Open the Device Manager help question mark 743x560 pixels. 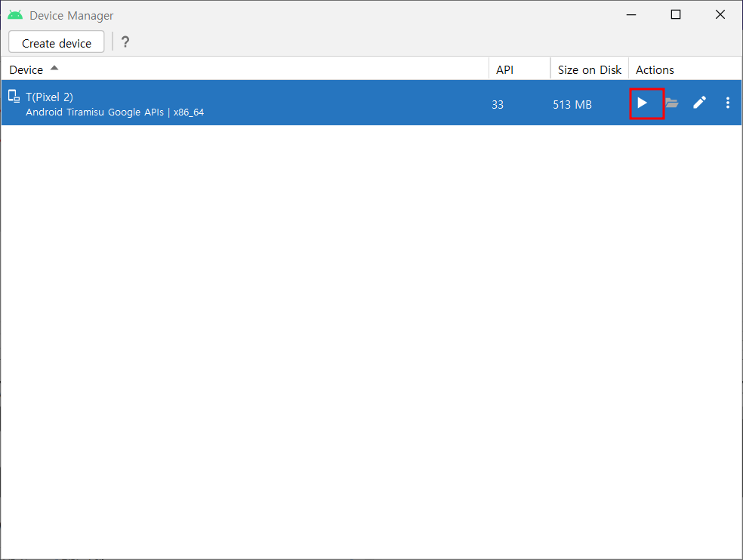tap(125, 42)
